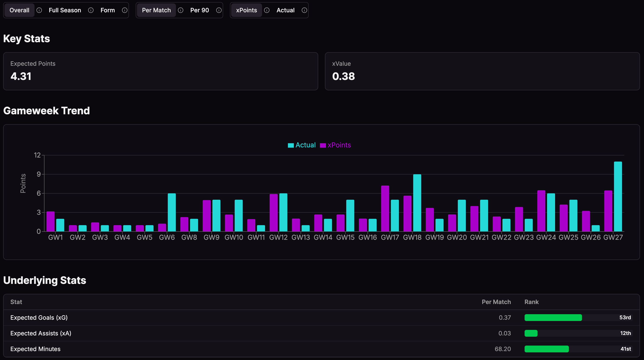644x360 pixels.
Task: Toggle the xPoints series in chart legend
Action: pyautogui.click(x=335, y=145)
